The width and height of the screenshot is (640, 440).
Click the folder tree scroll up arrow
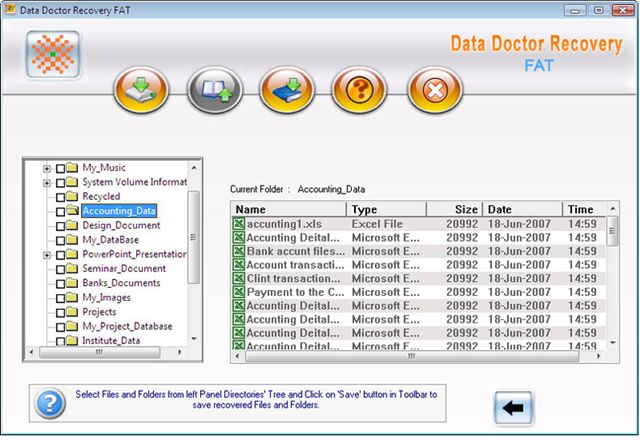click(x=194, y=168)
